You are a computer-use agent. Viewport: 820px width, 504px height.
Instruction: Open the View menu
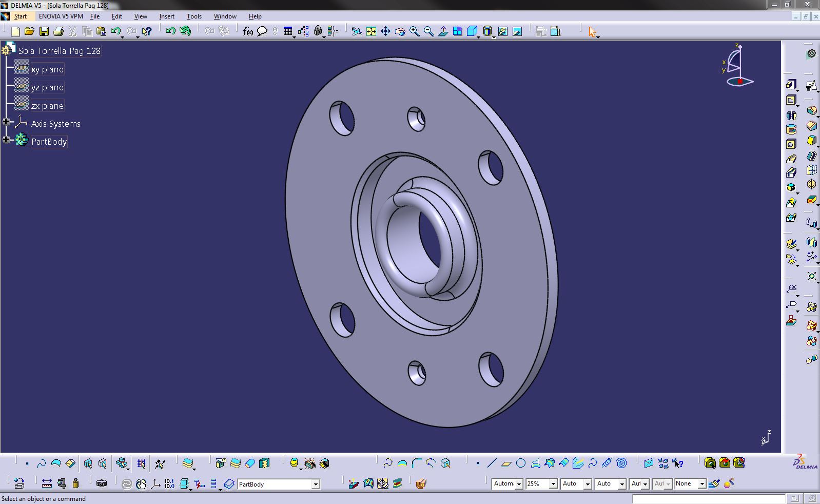tap(141, 16)
